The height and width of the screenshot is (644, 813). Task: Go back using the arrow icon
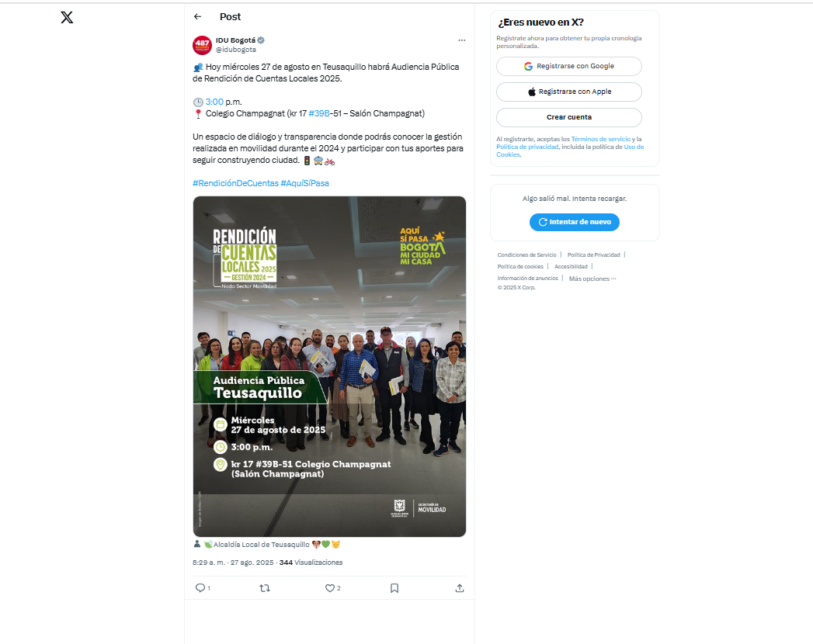click(x=197, y=16)
